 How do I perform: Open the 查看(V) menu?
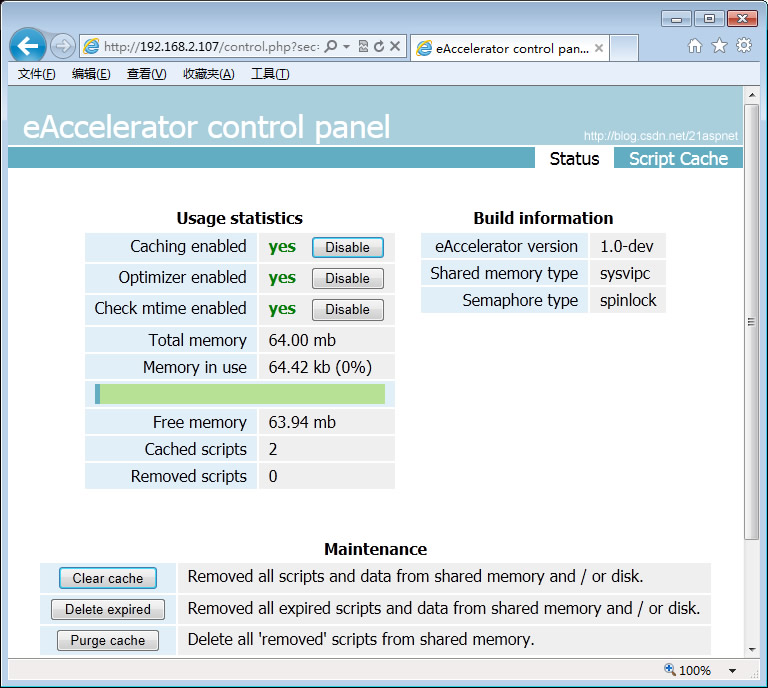pos(146,74)
